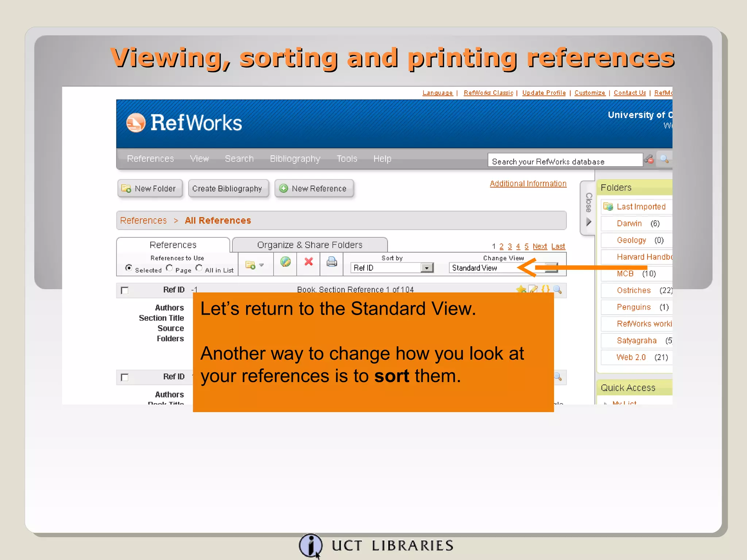Open the MCB folder
747x560 pixels.
[625, 274]
